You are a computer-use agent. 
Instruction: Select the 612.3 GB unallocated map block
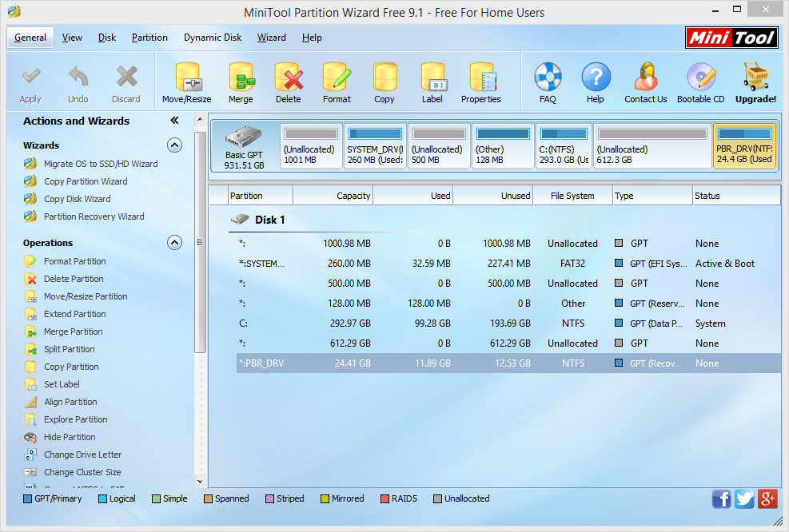coord(652,146)
